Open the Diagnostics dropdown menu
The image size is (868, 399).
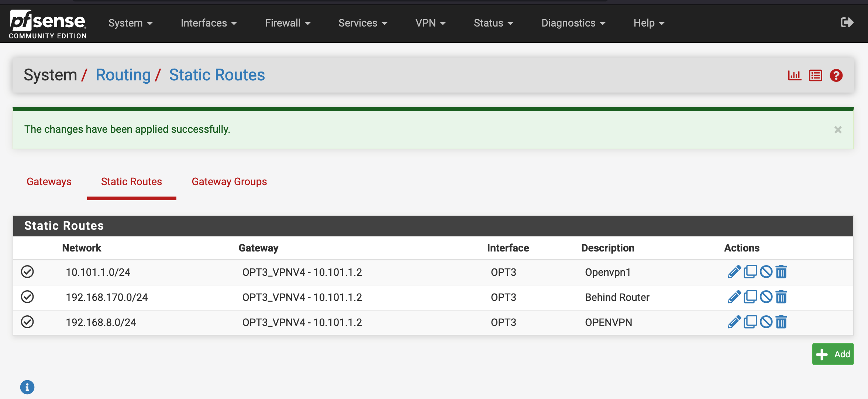(x=573, y=23)
